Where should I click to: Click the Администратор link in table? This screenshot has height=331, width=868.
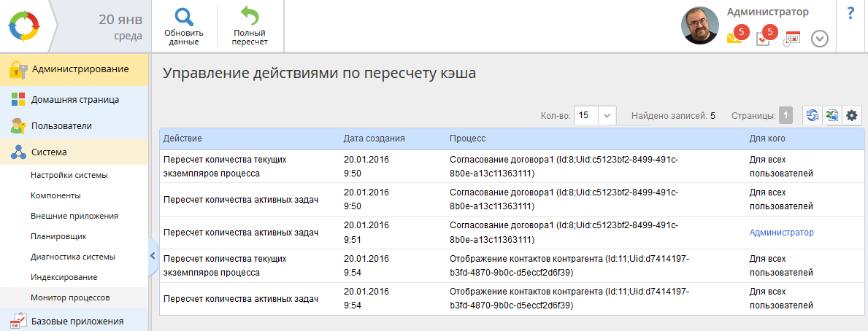[782, 233]
